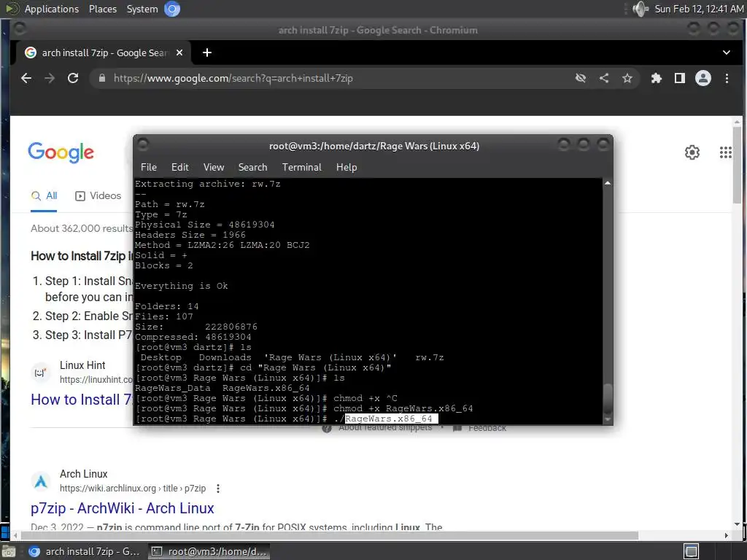Open more options for ArchWiki result

(217, 489)
